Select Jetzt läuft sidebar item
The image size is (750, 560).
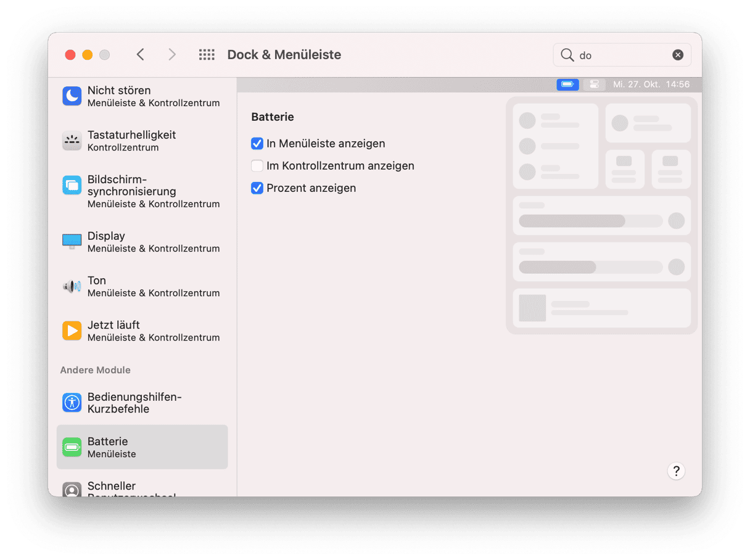(x=142, y=331)
